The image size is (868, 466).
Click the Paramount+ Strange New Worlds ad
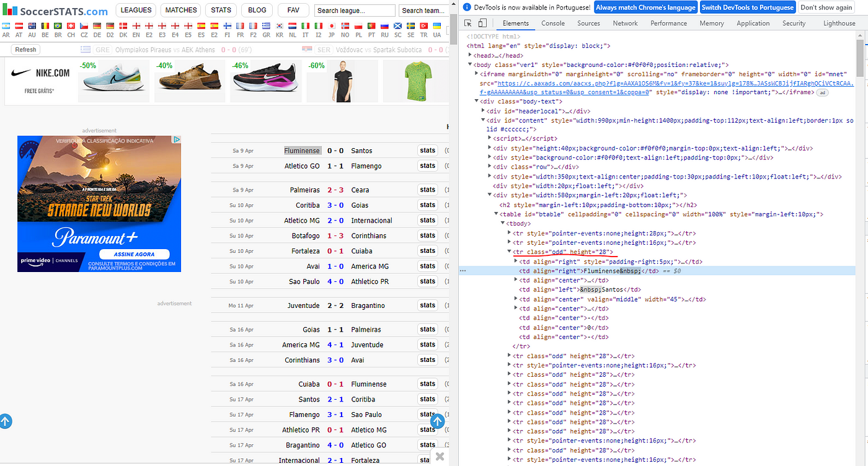(99, 204)
